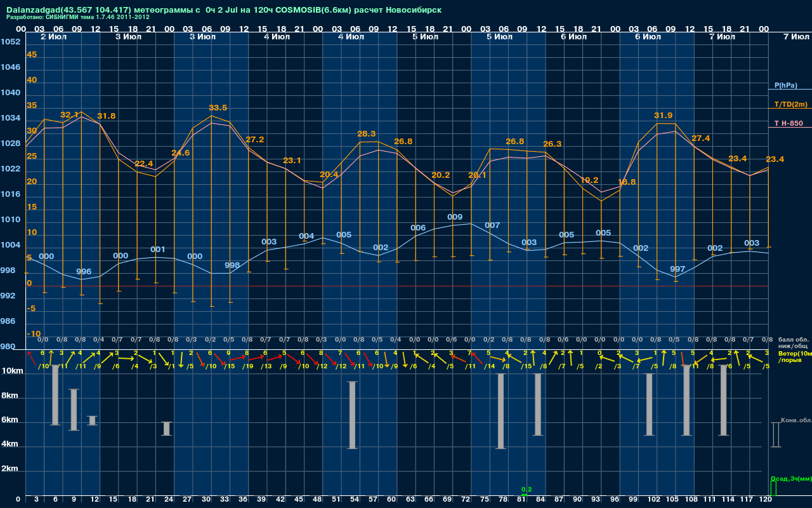Click the gray cloud bar above hour 6
The height and width of the screenshot is (508, 812).
tap(55, 396)
